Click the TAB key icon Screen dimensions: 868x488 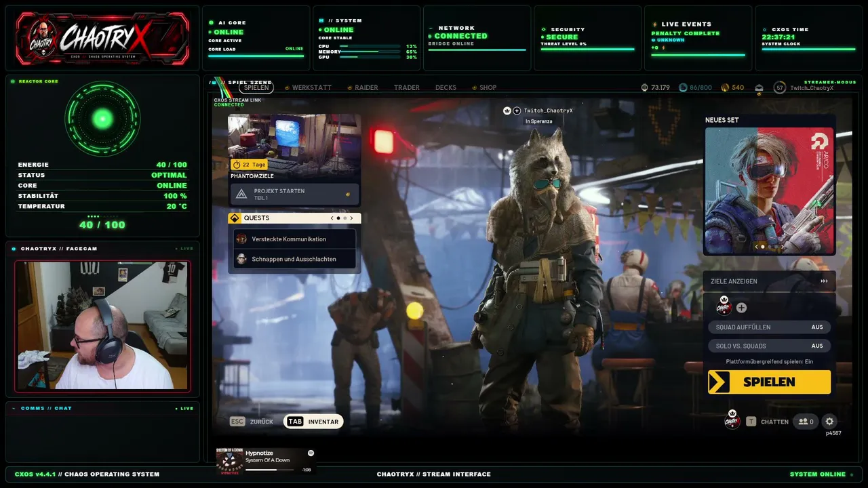(295, 422)
